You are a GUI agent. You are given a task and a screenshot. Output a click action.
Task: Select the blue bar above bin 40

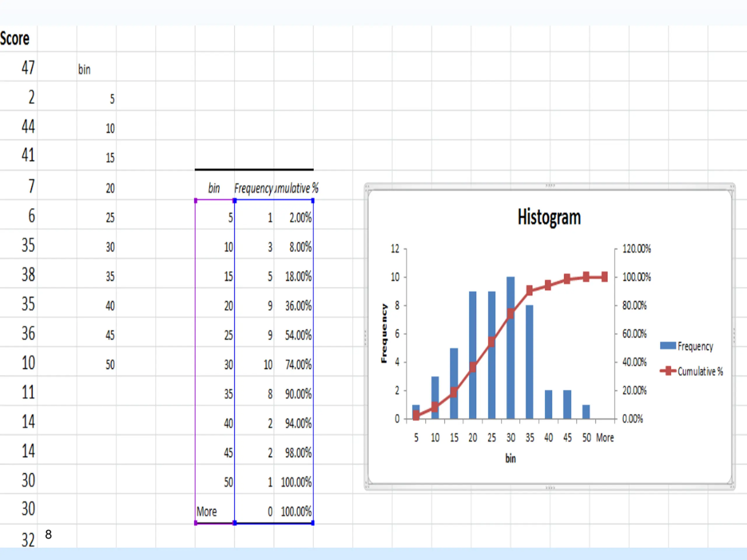[x=548, y=404]
